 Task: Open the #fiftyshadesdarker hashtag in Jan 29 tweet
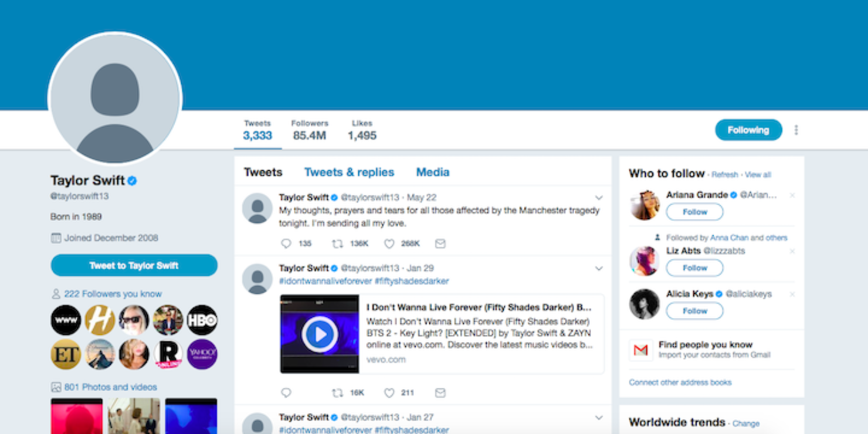tap(412, 282)
